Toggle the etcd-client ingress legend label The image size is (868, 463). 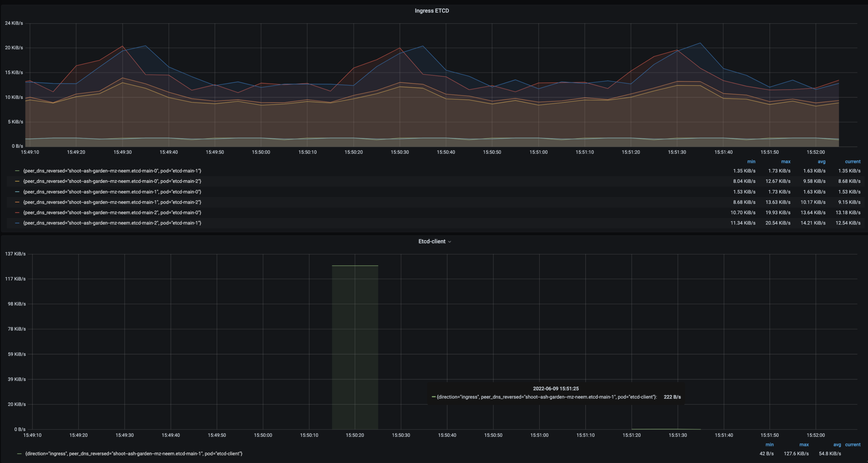coord(134,454)
